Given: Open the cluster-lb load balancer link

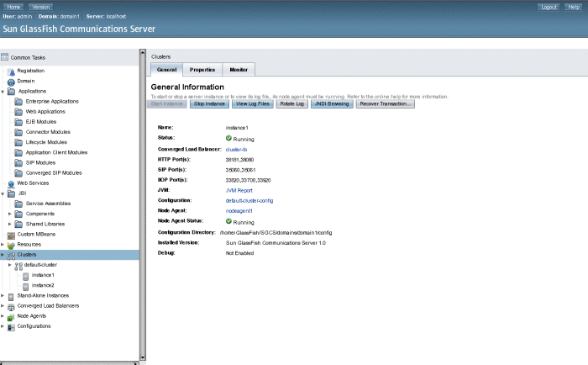Looking at the screenshot, I should (x=236, y=150).
